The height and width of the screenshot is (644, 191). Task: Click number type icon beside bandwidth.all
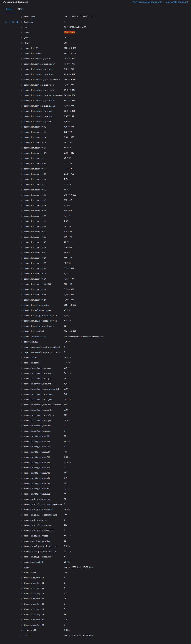21,48
